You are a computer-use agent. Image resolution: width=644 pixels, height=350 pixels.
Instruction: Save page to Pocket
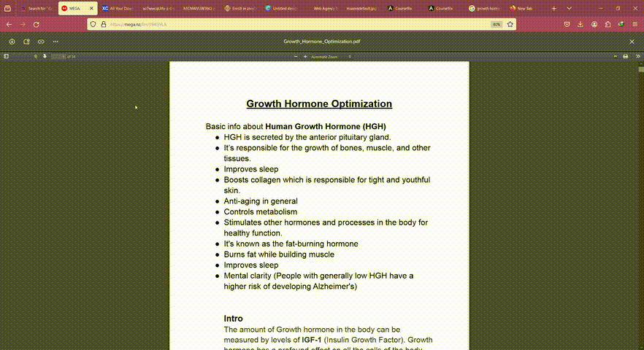pos(567,25)
